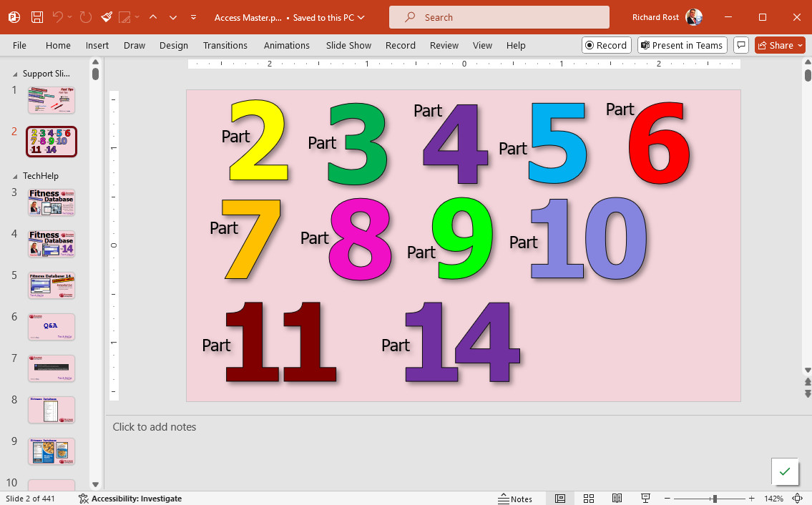Toggle Normal view in status bar
This screenshot has height=505, width=812.
[x=560, y=499]
